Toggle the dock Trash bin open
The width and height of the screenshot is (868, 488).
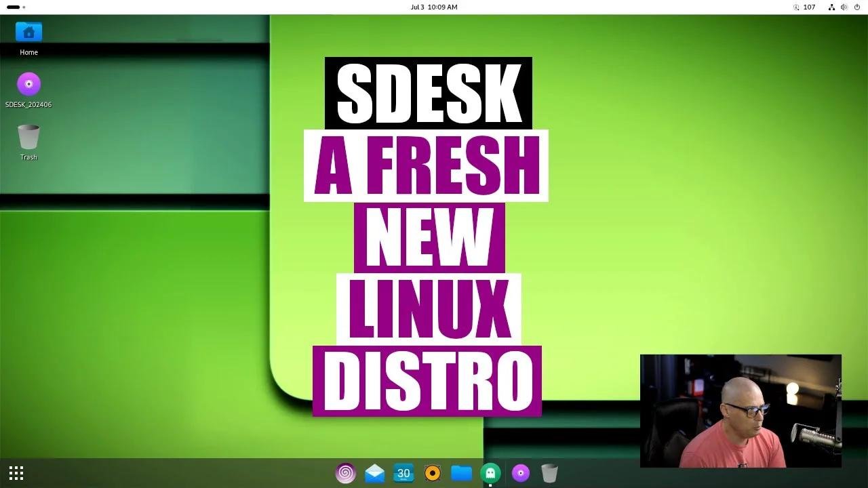pos(549,473)
